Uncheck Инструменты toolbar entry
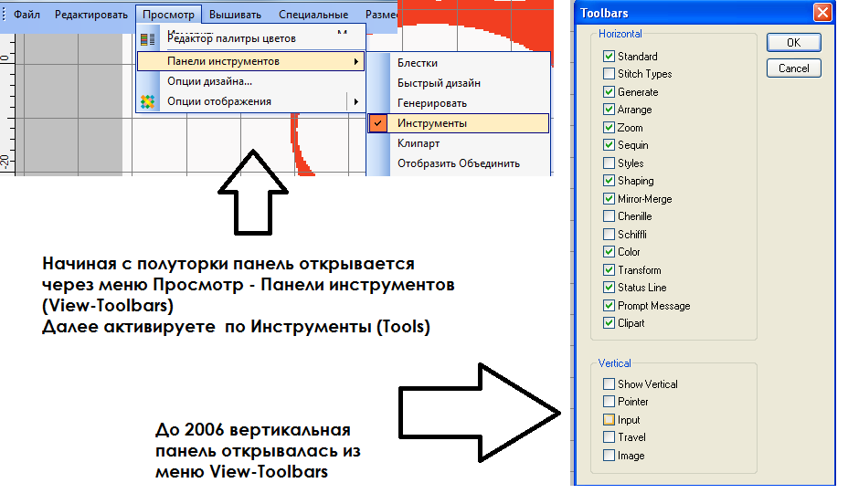The width and height of the screenshot is (848, 504). (459, 123)
